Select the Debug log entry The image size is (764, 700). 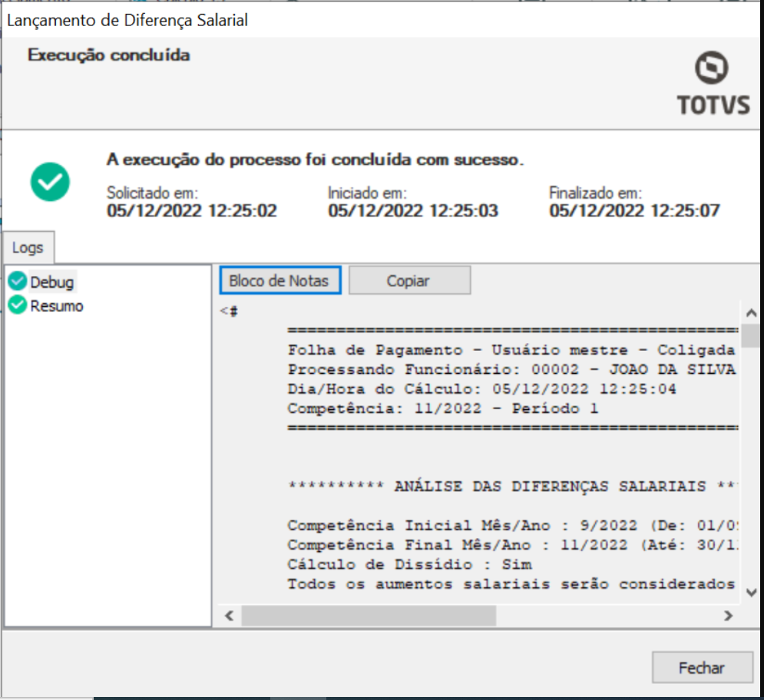51,282
